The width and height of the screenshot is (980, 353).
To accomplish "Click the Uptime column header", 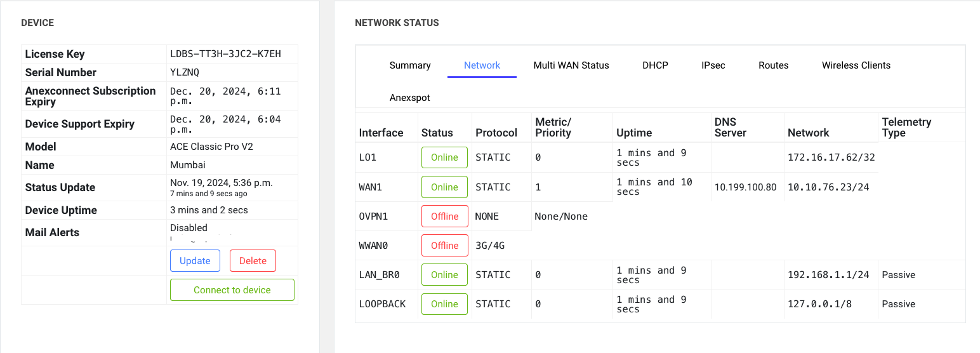I will pos(634,133).
